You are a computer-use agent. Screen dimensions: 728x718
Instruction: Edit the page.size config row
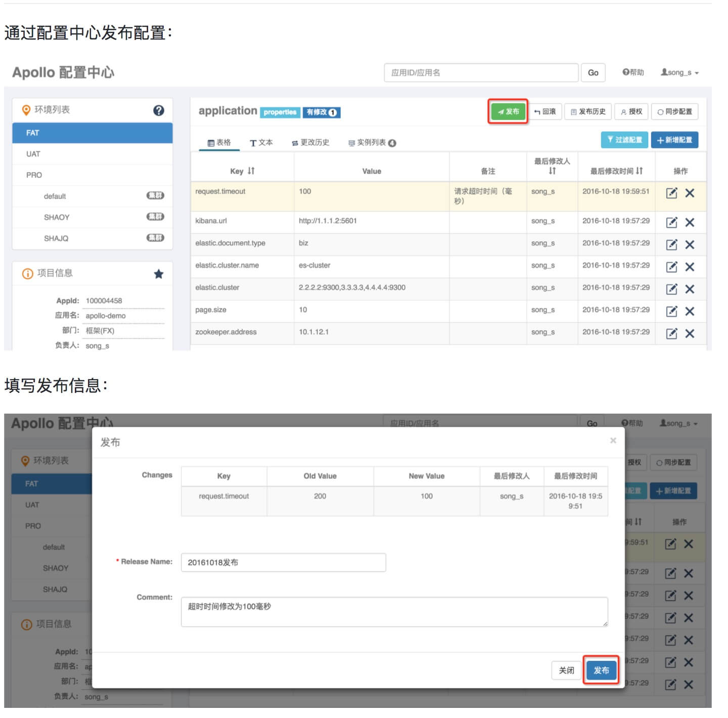(x=671, y=311)
